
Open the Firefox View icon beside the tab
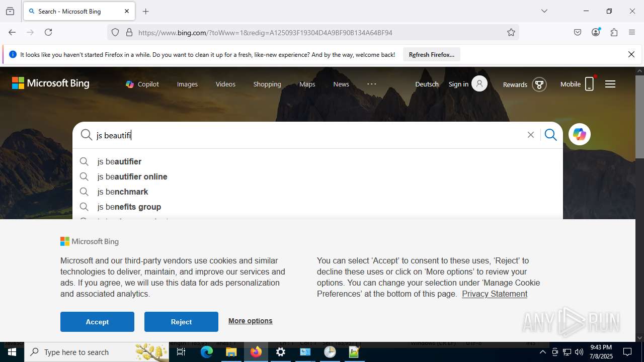10,11
